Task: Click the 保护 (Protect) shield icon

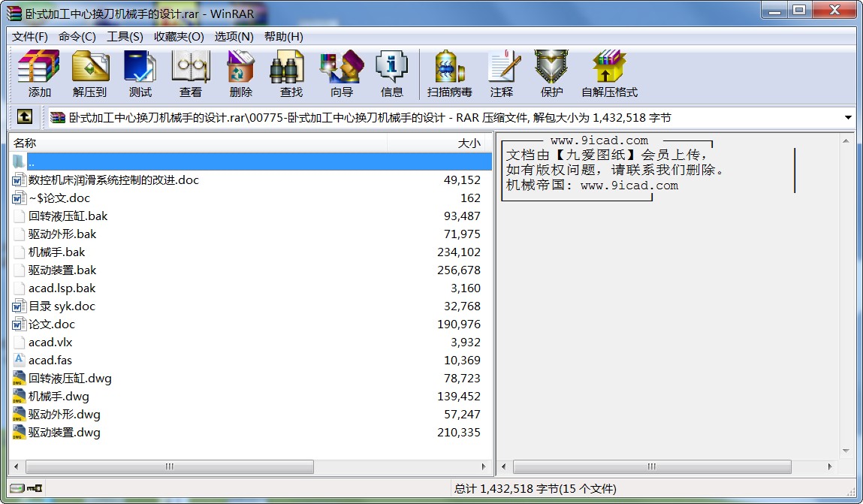Action: pyautogui.click(x=551, y=74)
